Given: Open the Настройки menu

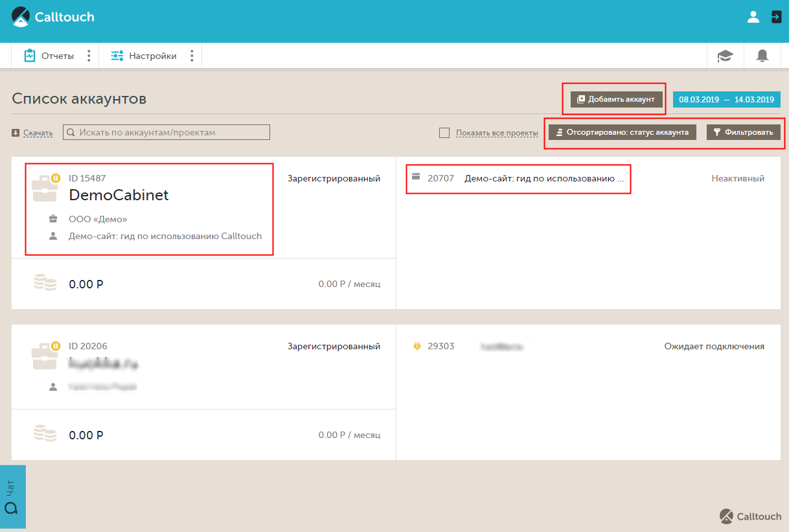Looking at the screenshot, I should 144,56.
